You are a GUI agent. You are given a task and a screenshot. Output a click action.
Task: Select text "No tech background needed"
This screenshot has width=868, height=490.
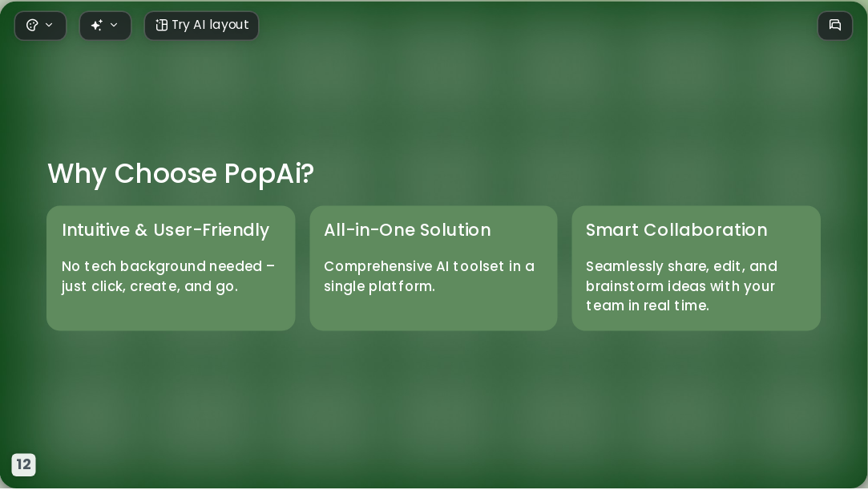[162, 266]
